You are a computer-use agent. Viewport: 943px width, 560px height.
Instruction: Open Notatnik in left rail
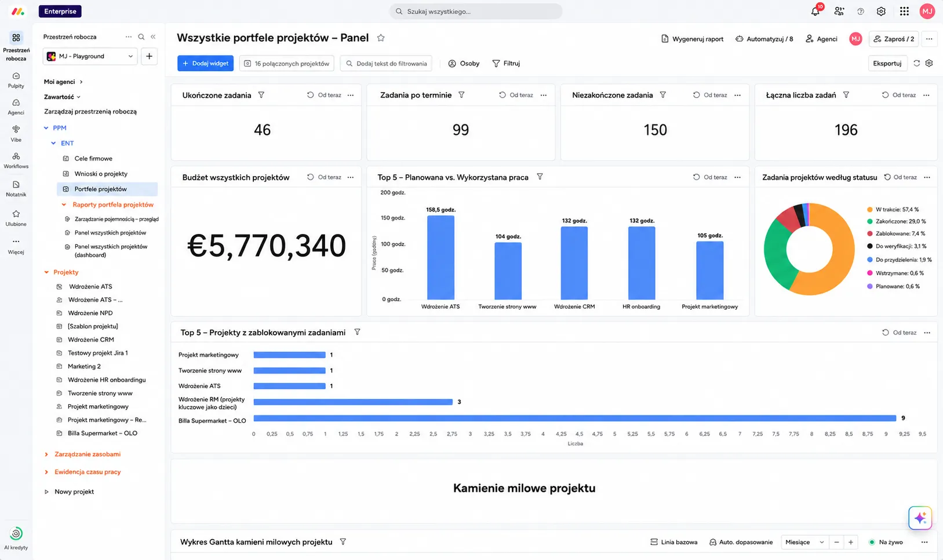click(16, 189)
